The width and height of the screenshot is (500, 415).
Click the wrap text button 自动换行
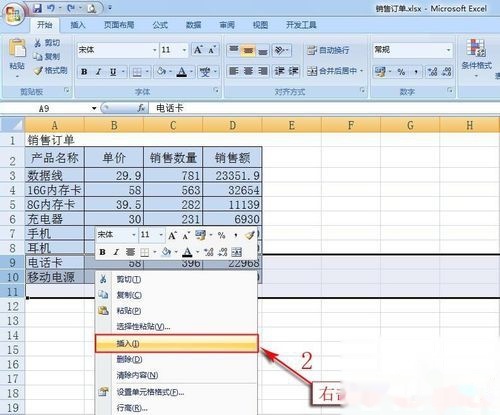pyautogui.click(x=328, y=50)
